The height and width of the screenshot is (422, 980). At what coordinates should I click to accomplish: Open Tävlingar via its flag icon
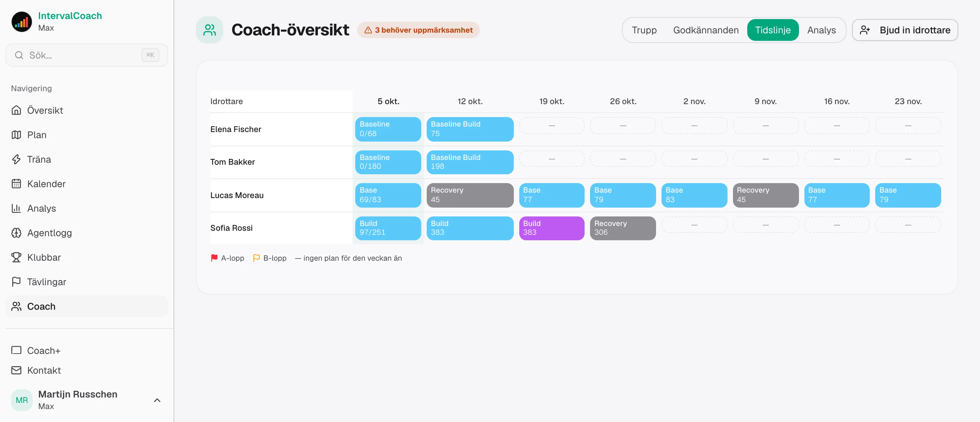(x=16, y=282)
